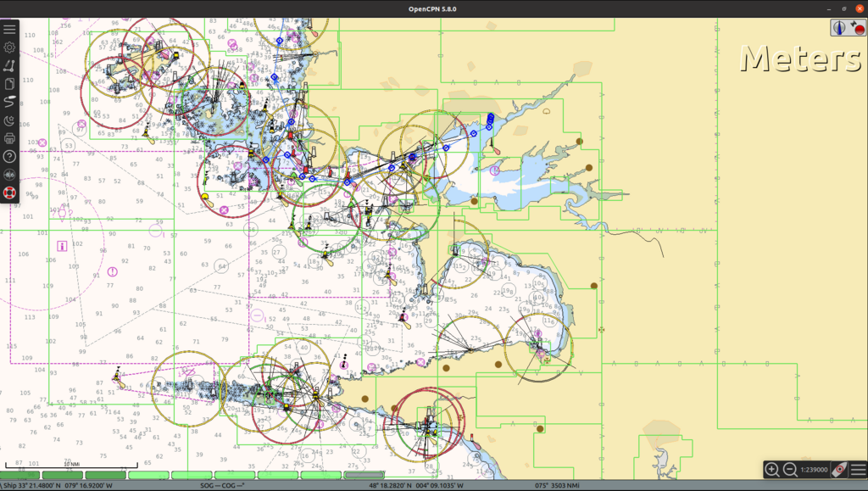
Task: Click the bearing readout 075° 3503 NMi
Action: 557,485
